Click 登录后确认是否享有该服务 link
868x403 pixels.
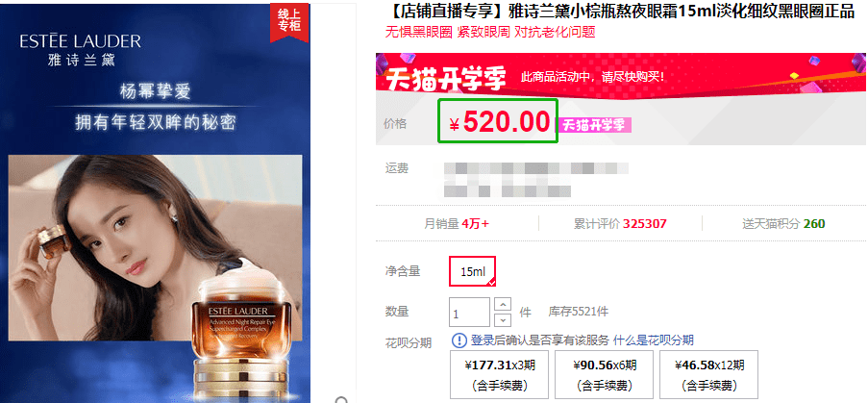pyautogui.click(x=539, y=340)
